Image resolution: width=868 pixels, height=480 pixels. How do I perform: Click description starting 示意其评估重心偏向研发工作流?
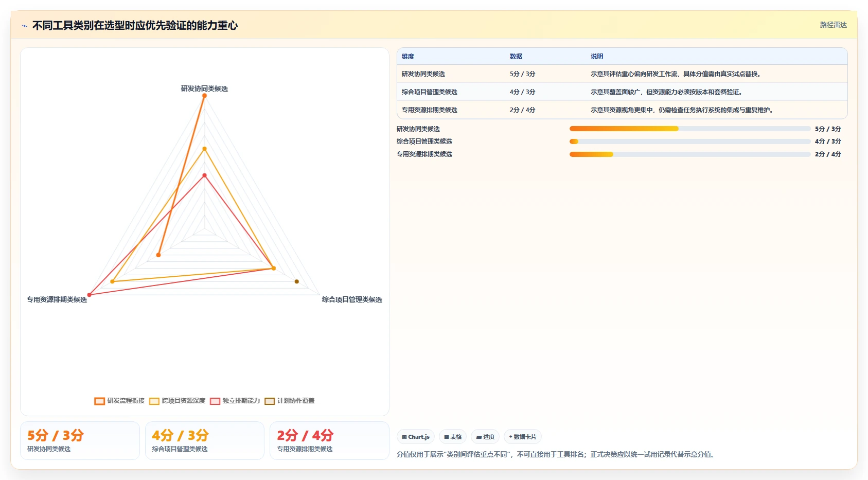pos(677,74)
